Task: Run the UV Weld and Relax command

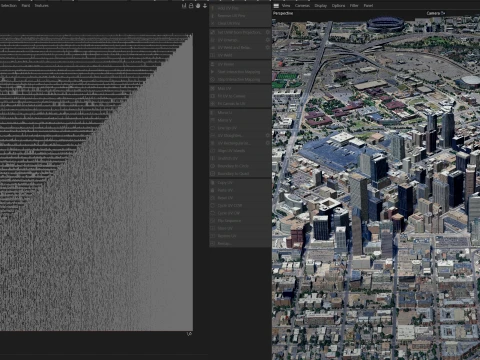Action: coord(237,48)
